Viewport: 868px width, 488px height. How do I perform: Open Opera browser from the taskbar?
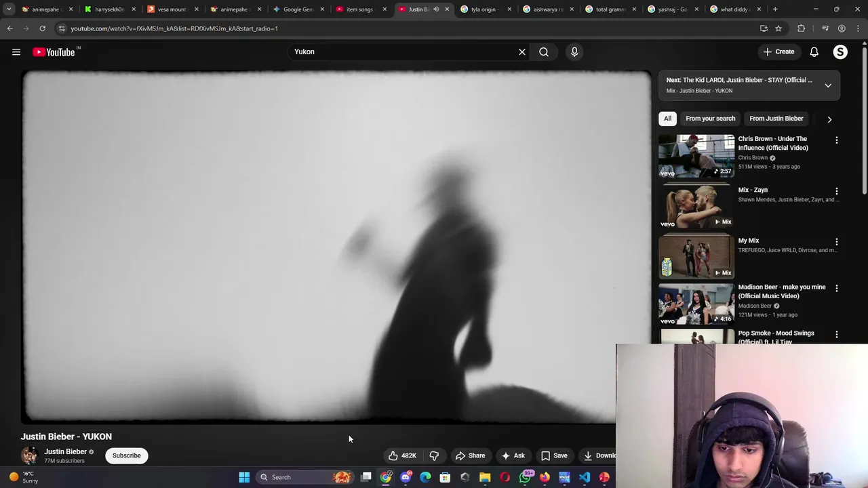click(x=505, y=477)
